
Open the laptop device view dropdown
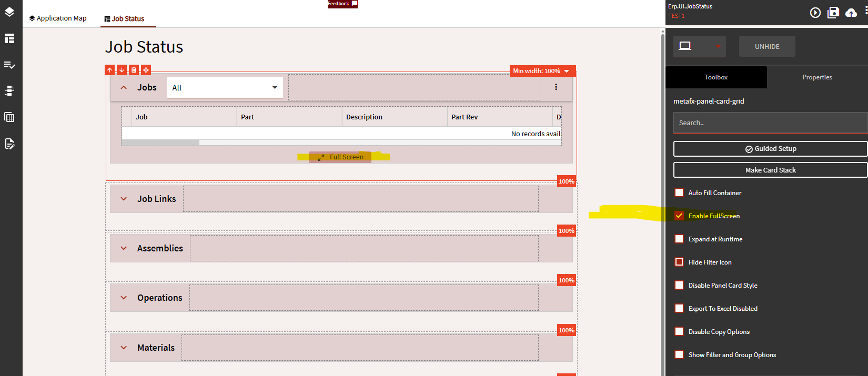point(700,46)
